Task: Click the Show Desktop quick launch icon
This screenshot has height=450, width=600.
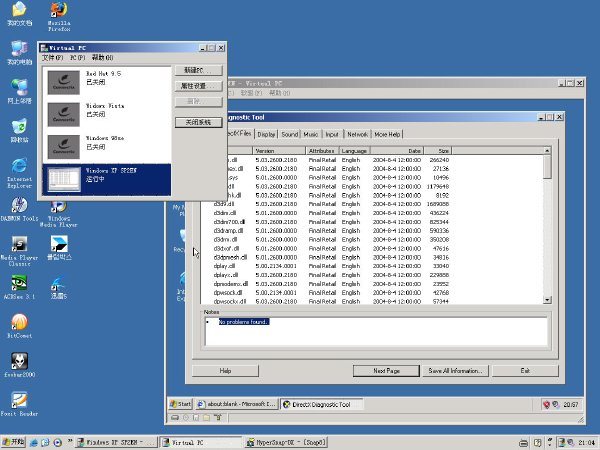Action: point(45,443)
